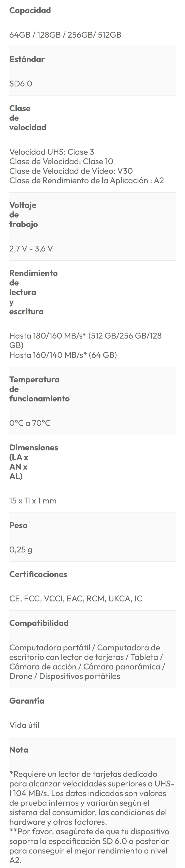Click the Temperatura de funcionamiento heading

[x=39, y=389]
